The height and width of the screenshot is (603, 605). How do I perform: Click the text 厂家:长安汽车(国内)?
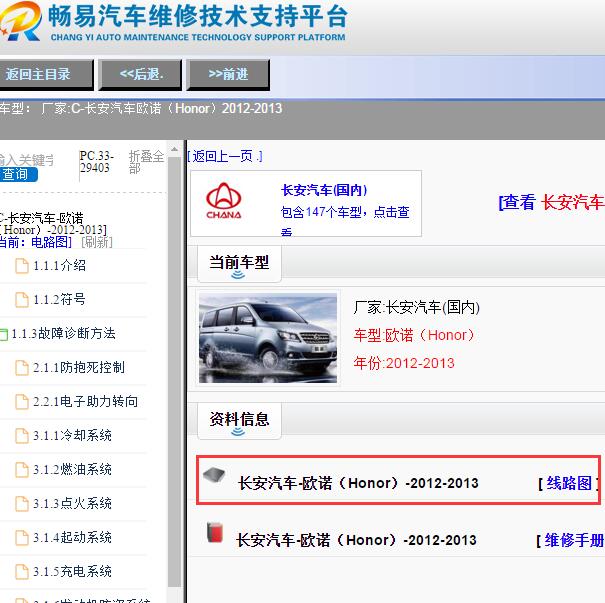[416, 307]
